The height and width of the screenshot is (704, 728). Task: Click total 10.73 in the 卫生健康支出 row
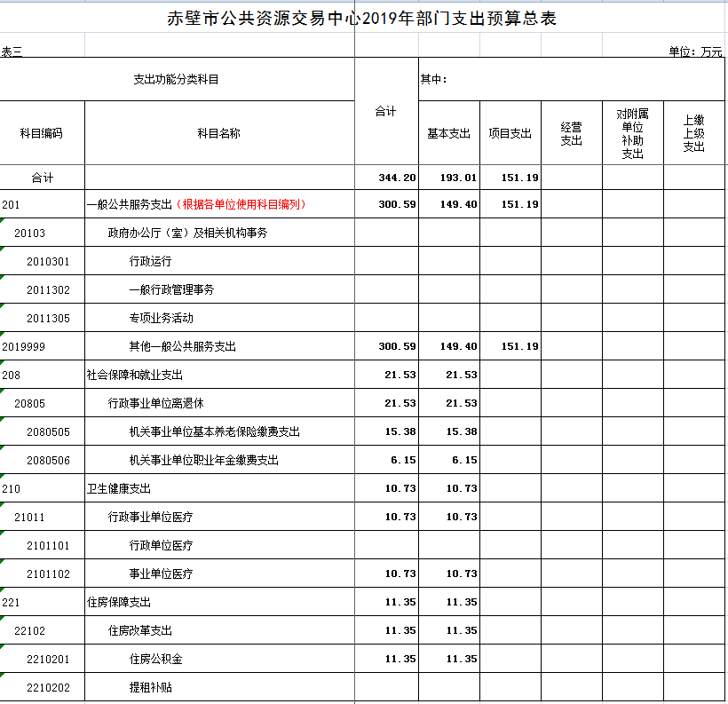coord(400,488)
